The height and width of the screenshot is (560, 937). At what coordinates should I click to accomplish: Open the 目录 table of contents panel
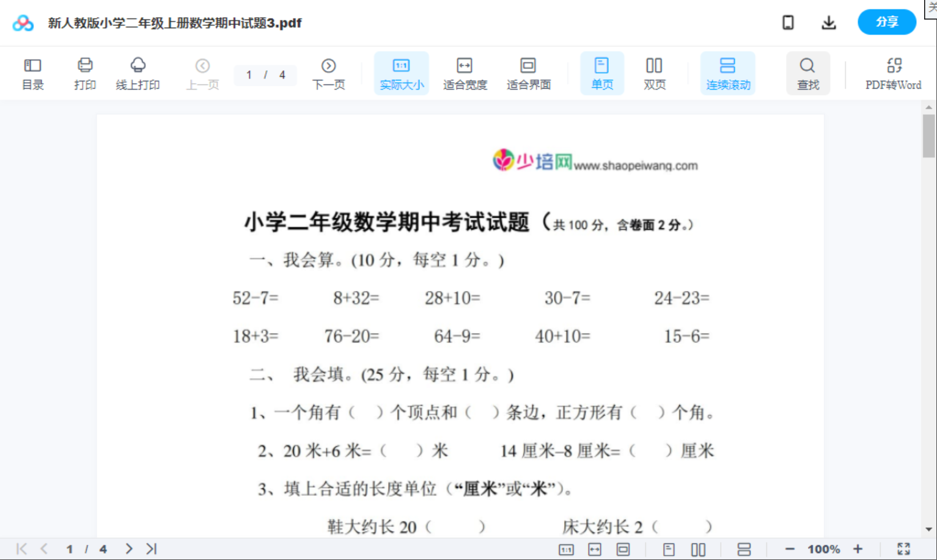coord(32,73)
